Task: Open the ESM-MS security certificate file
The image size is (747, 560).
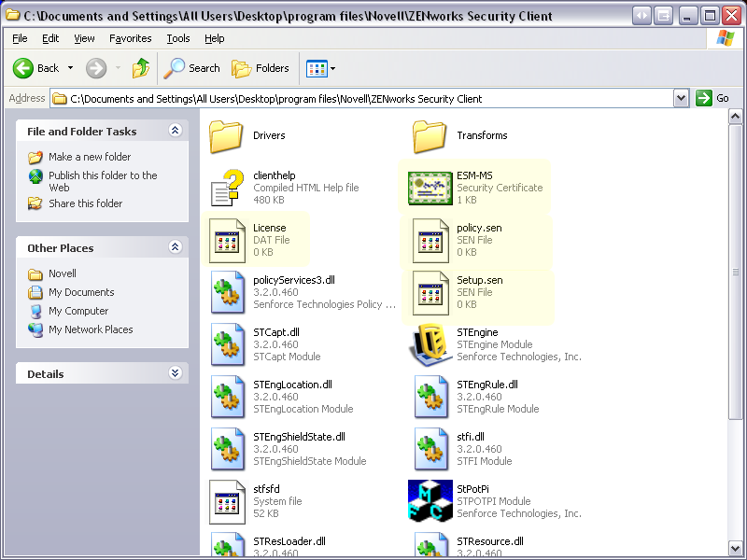Action: [430, 188]
